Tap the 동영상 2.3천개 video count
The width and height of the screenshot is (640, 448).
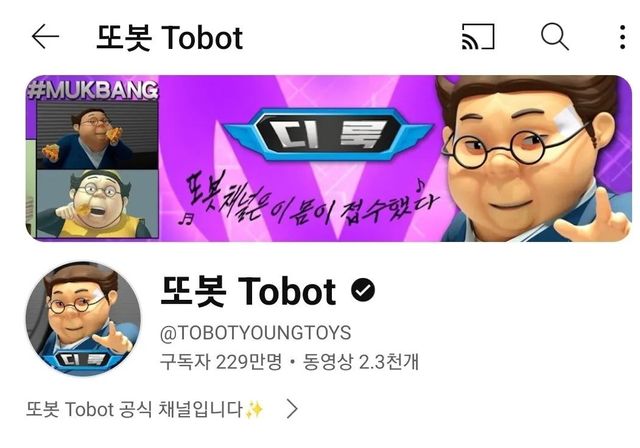pyautogui.click(x=361, y=362)
